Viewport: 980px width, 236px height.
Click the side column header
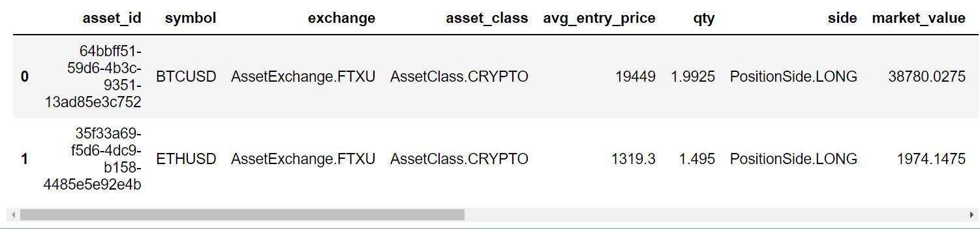[x=842, y=18]
